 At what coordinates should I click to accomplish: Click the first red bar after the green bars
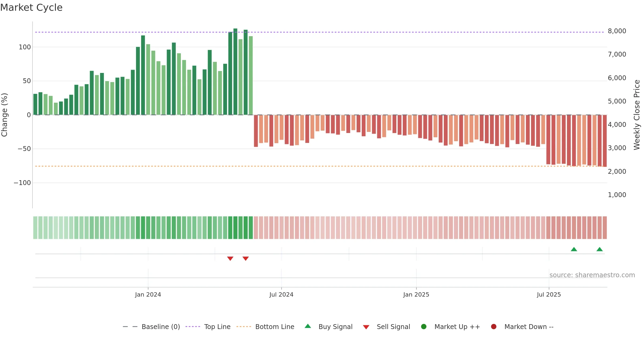pyautogui.click(x=256, y=131)
